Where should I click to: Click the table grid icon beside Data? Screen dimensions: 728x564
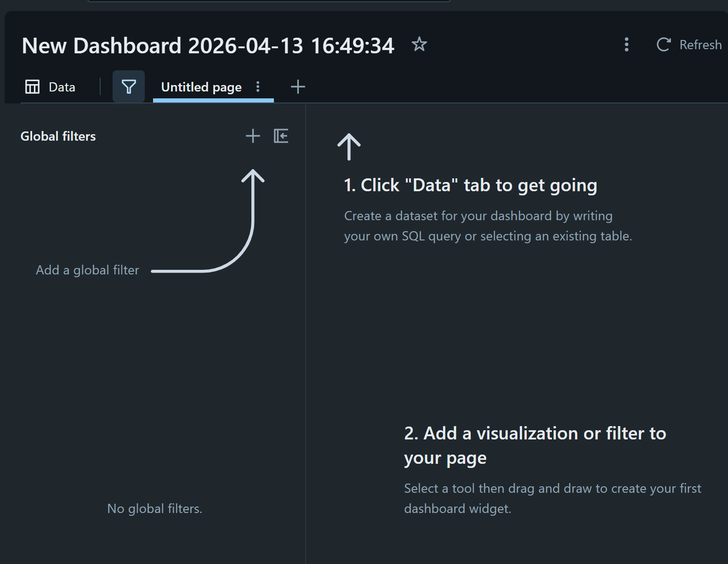point(32,87)
